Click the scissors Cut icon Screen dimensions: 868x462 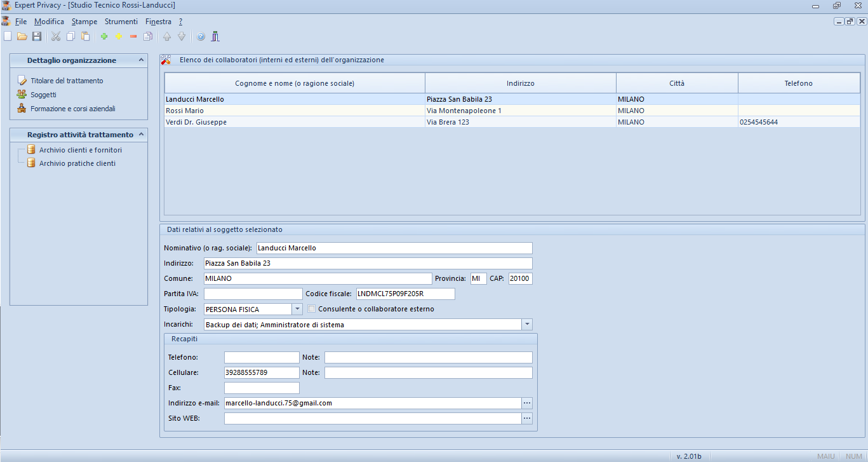[56, 37]
